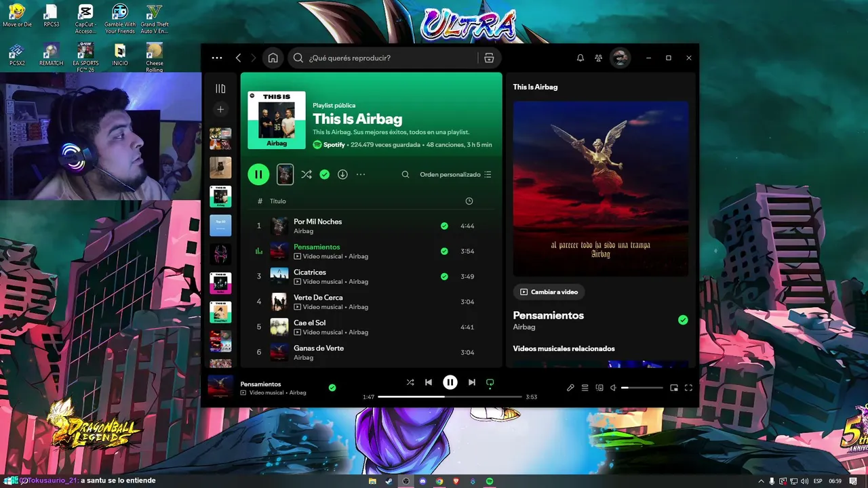Open Google Chrome from the taskbar

pyautogui.click(x=439, y=481)
